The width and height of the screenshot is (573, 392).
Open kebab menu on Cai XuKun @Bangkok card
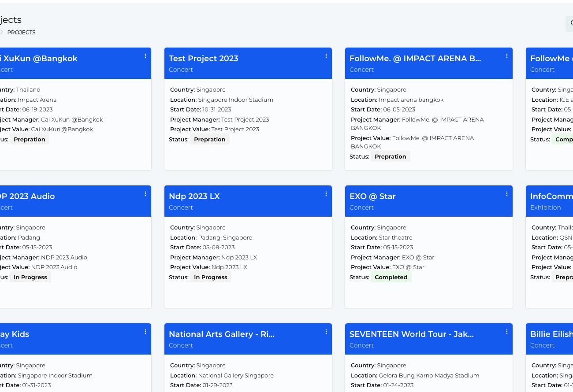[145, 56]
